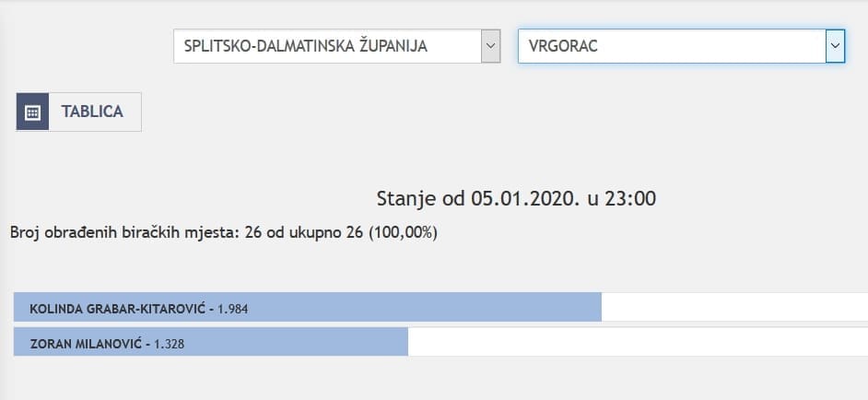Click the (100,00%) processed percentage

pyautogui.click(x=403, y=232)
